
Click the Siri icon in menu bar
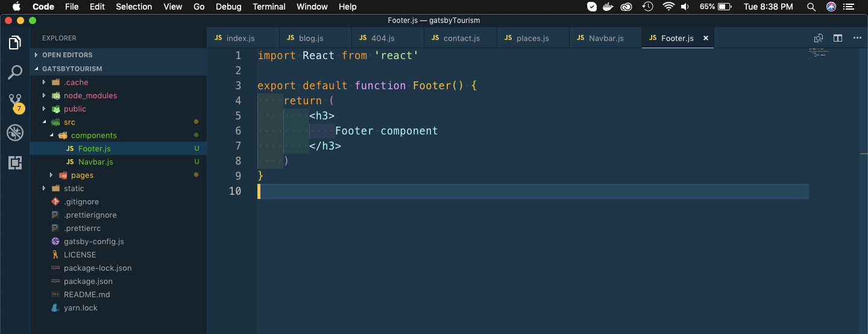pos(831,7)
